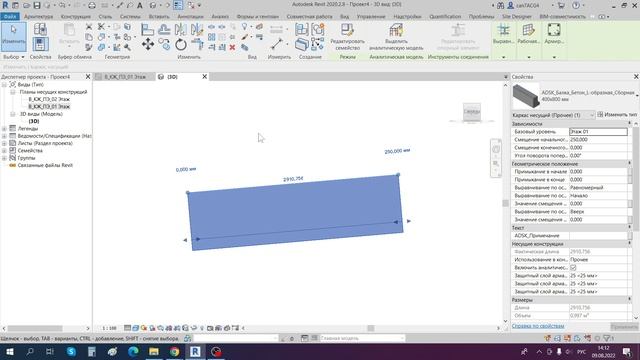Click the project browser horizontal scrollbar
This screenshot has height=360, width=640.
[x=35, y=328]
